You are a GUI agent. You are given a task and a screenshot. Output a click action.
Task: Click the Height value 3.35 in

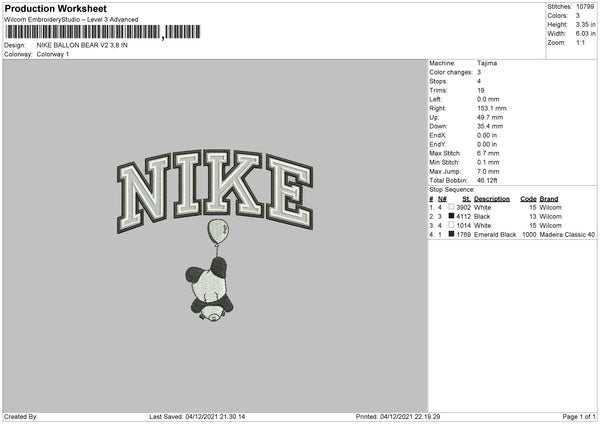tap(585, 24)
